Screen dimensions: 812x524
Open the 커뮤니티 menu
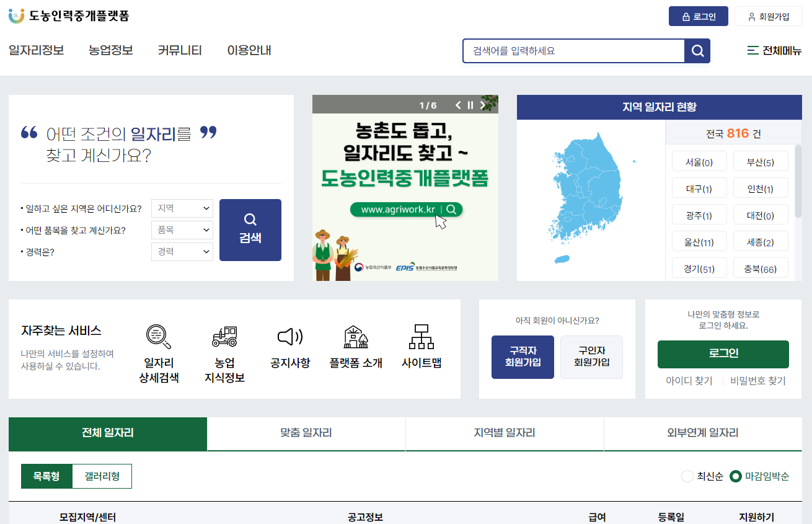coord(180,51)
